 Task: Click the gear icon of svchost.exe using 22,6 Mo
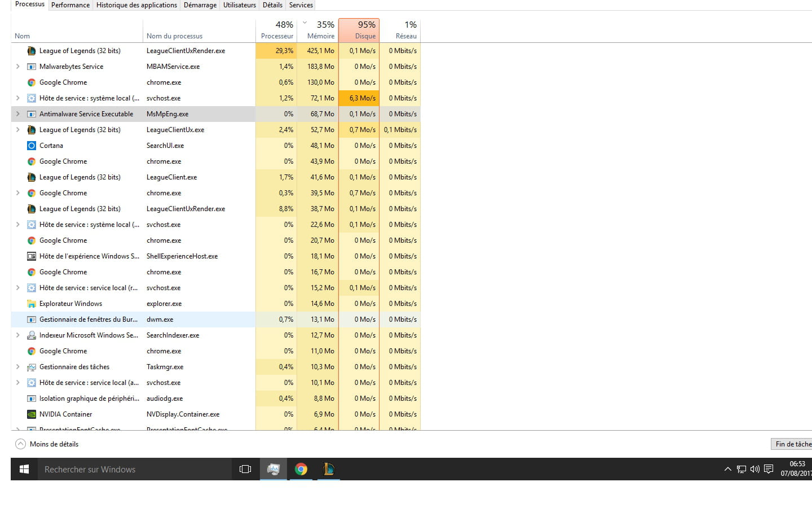[x=32, y=225]
